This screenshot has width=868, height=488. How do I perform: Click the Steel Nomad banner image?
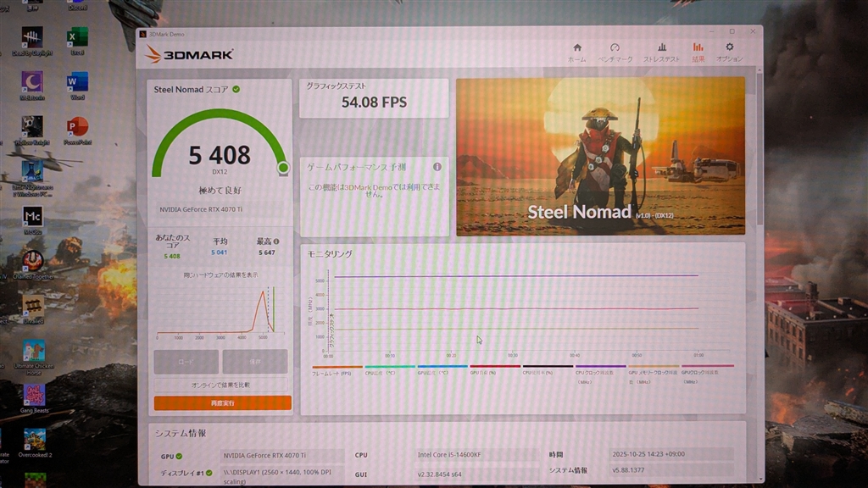601,157
